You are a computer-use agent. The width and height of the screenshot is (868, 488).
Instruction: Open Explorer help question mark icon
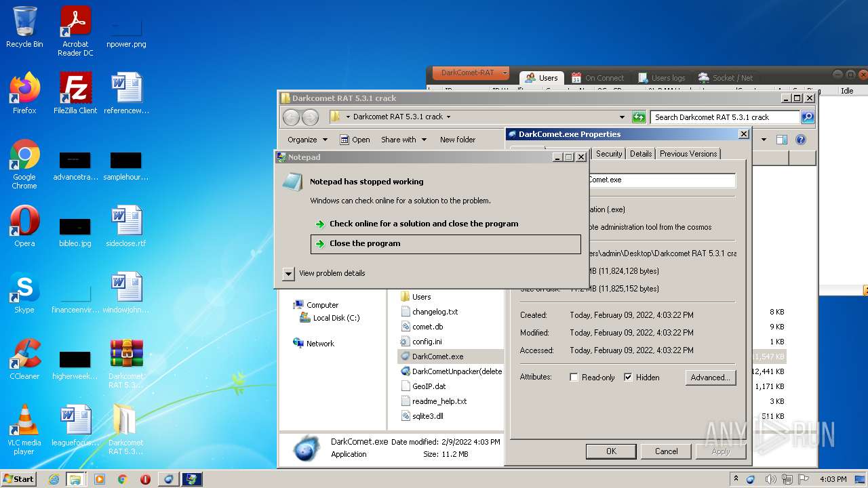tap(801, 140)
